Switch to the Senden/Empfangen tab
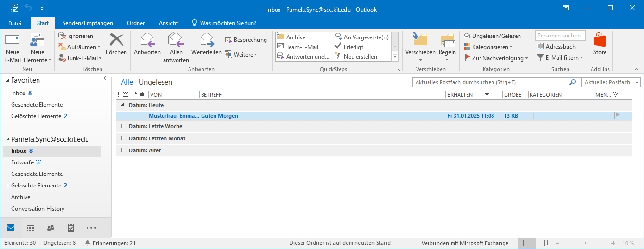Image resolution: width=644 pixels, height=249 pixels. pos(88,23)
